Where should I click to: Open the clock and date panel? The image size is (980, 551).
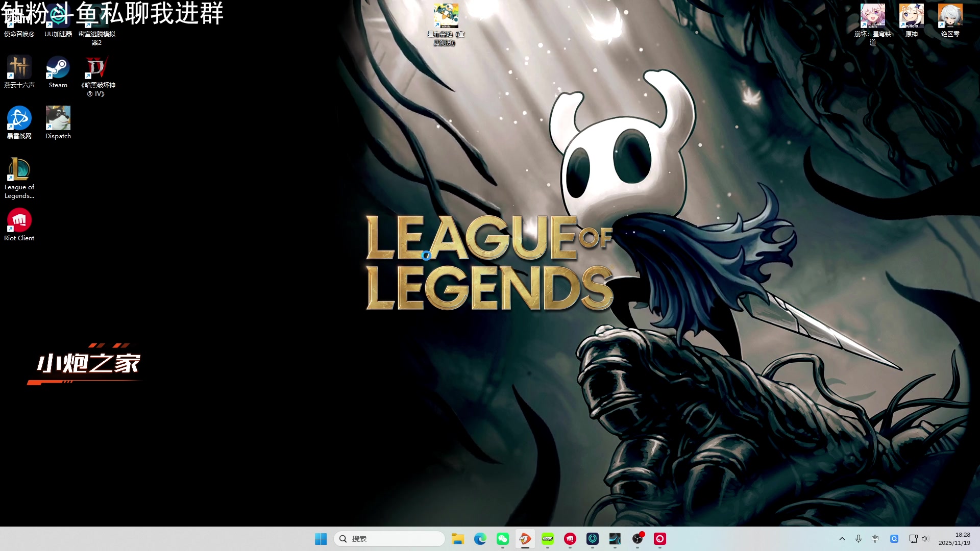[x=954, y=539]
